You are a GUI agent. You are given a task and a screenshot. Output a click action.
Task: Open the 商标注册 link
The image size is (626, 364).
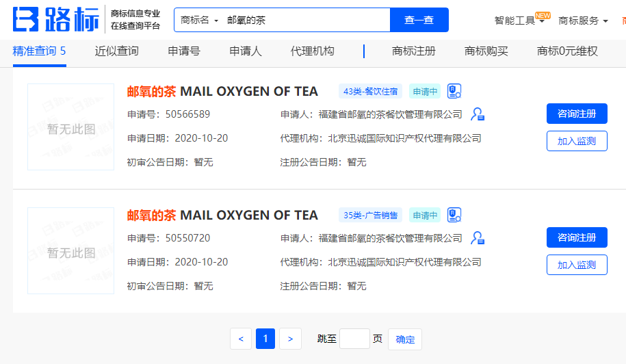(x=414, y=51)
